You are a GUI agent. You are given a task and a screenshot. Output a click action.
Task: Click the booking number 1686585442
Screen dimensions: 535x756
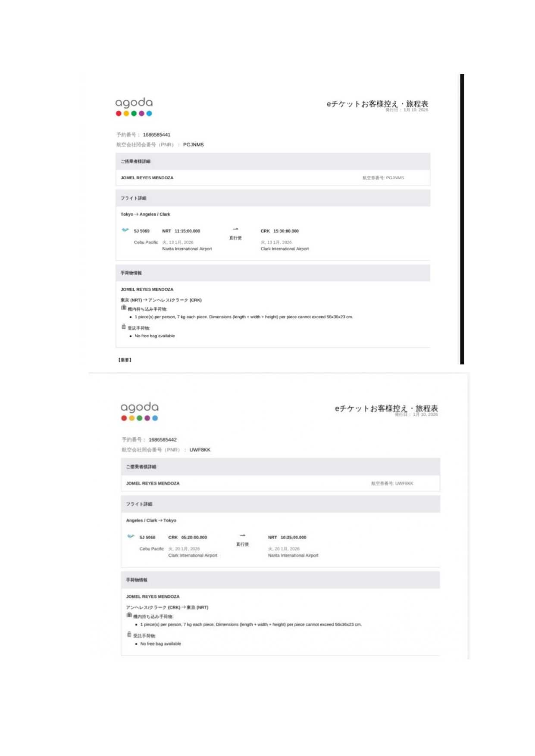[x=163, y=440]
